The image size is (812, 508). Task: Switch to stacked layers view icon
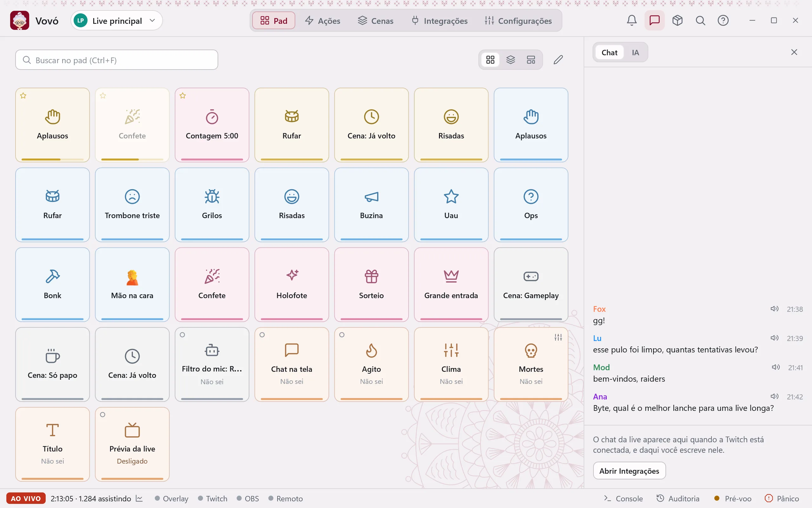[x=510, y=60]
